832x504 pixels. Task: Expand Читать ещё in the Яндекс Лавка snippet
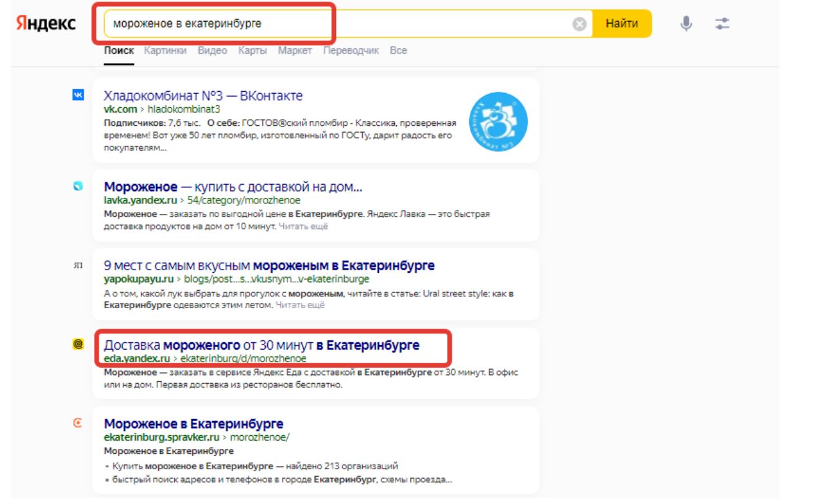coord(303,226)
